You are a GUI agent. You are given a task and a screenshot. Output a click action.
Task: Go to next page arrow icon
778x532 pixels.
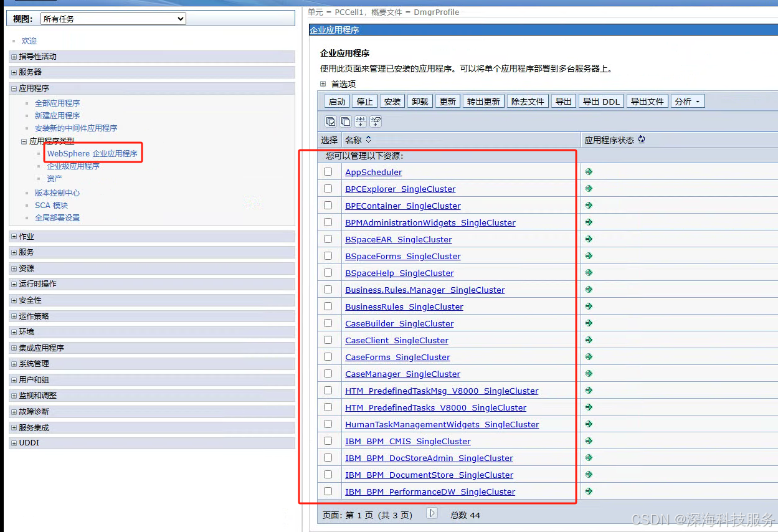click(432, 513)
